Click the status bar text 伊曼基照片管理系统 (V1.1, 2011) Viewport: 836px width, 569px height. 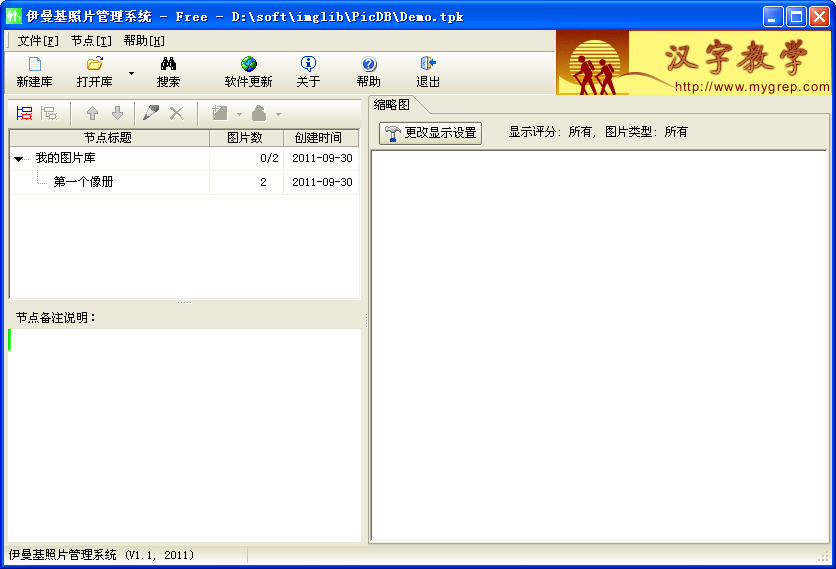point(101,555)
